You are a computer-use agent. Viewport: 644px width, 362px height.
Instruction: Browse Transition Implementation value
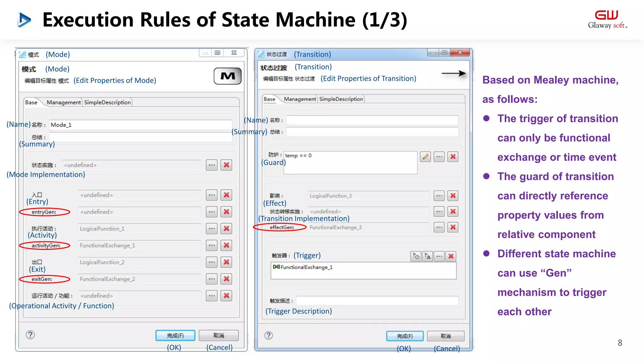click(439, 211)
